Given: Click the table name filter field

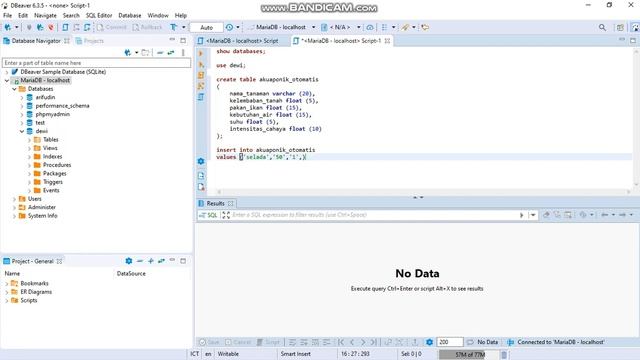Looking at the screenshot, I should (x=96, y=63).
